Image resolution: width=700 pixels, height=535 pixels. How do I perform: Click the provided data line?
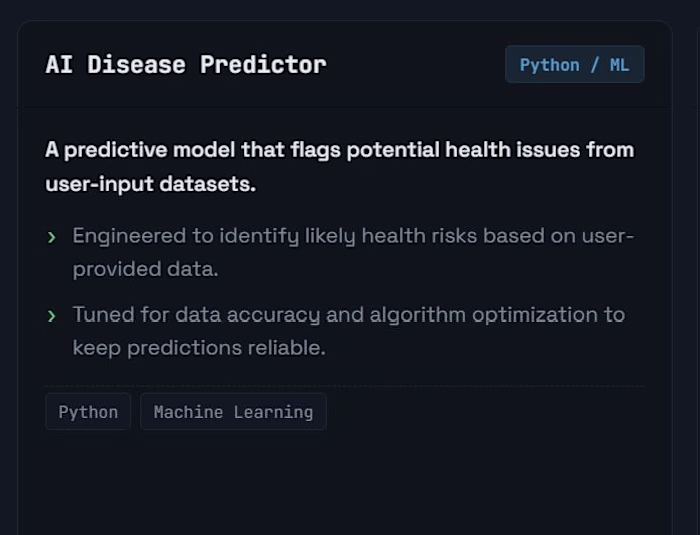coord(146,269)
